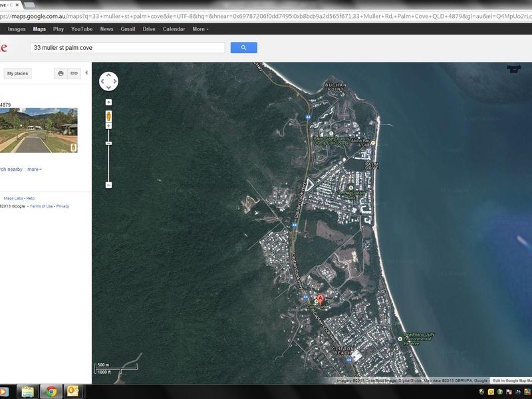Pan map up arrow
532x399 pixels.
[x=108, y=75]
